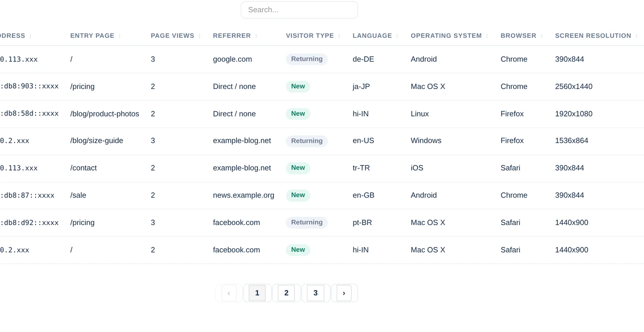
Task: Sort by Referrer column icon
Action: [x=256, y=36]
